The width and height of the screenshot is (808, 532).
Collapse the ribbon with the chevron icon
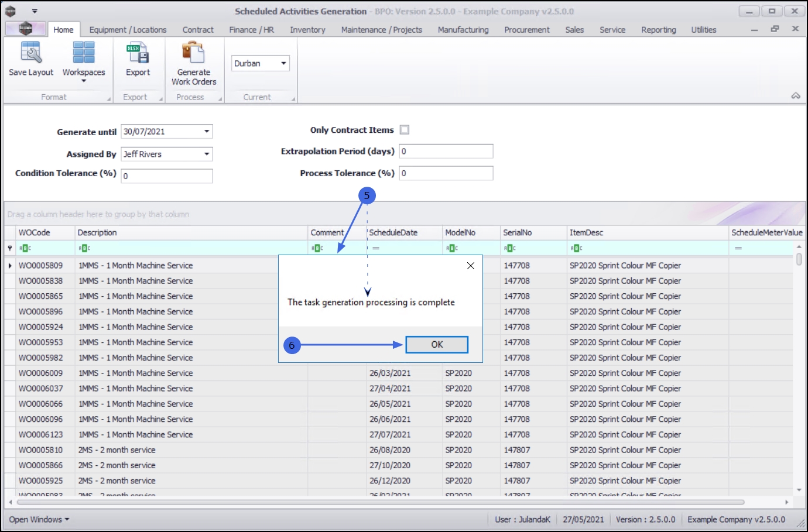pyautogui.click(x=796, y=96)
